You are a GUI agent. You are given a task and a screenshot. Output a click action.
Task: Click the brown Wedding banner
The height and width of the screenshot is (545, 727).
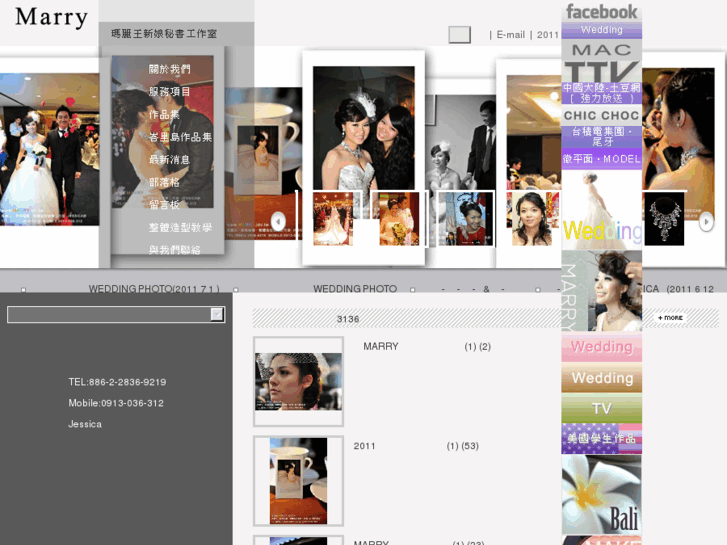(x=602, y=378)
